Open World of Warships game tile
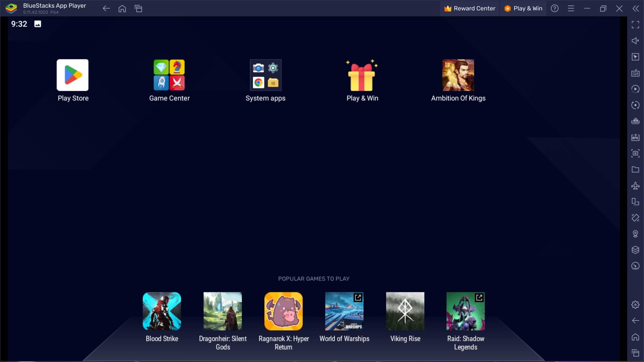The width and height of the screenshot is (644, 362). pos(344,311)
